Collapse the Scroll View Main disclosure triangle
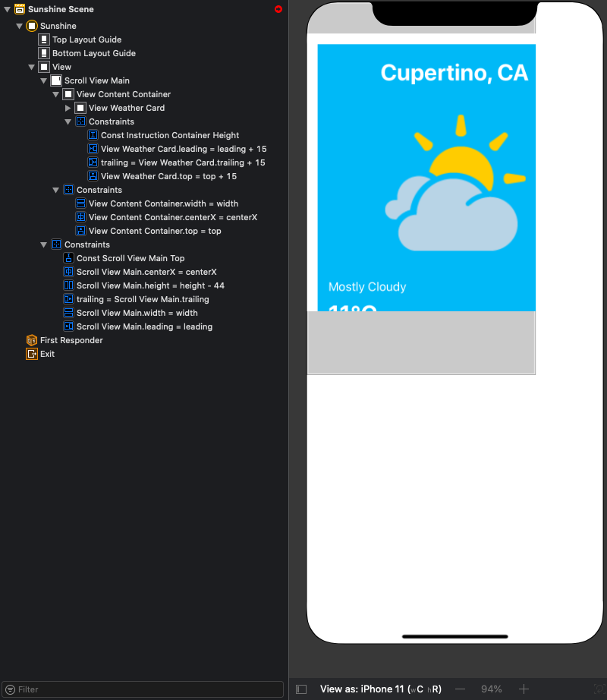 pos(44,80)
